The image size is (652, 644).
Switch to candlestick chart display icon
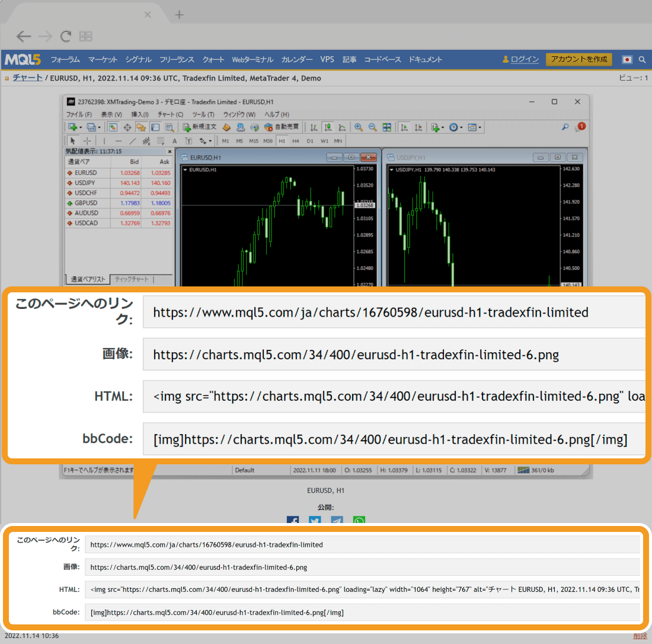pyautogui.click(x=328, y=127)
